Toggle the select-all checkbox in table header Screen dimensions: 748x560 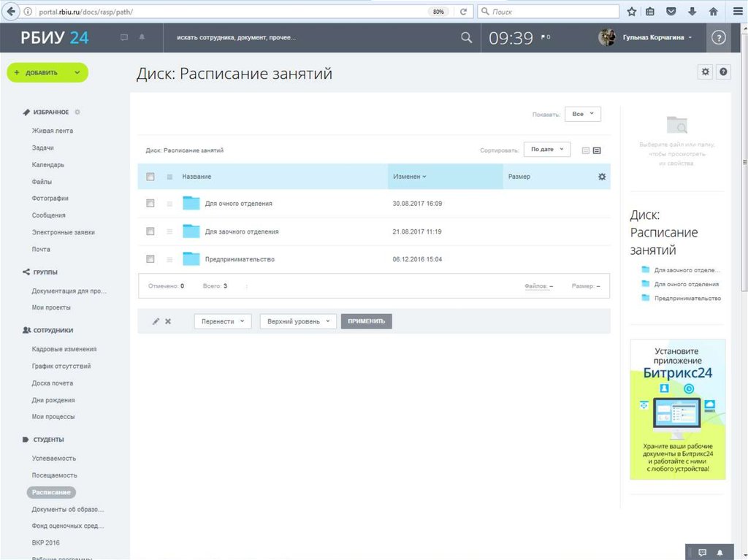coord(150,177)
